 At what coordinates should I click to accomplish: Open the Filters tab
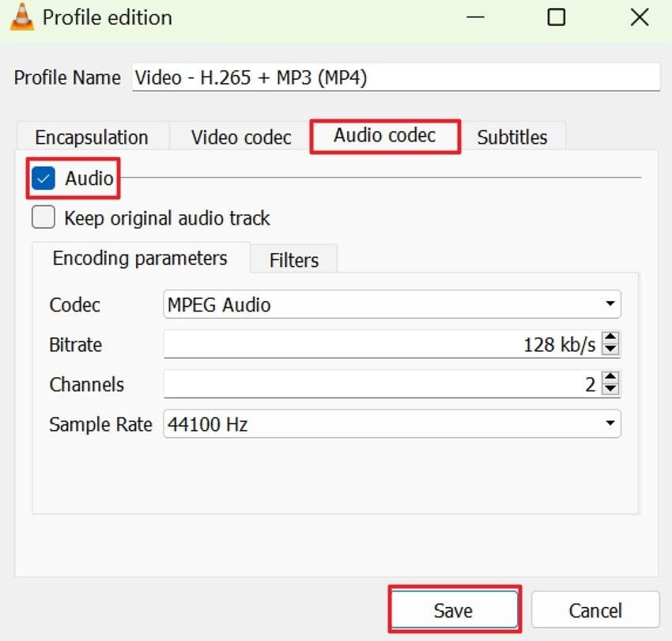(x=293, y=259)
